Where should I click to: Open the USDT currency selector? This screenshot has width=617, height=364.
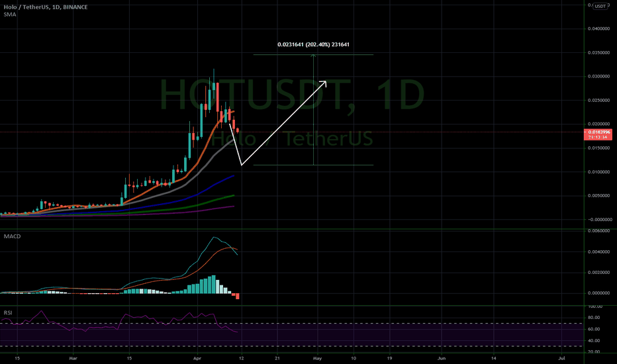pos(600,7)
